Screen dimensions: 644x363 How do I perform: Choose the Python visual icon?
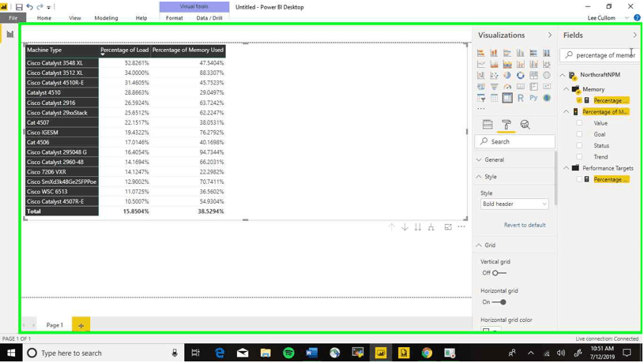[x=533, y=98]
